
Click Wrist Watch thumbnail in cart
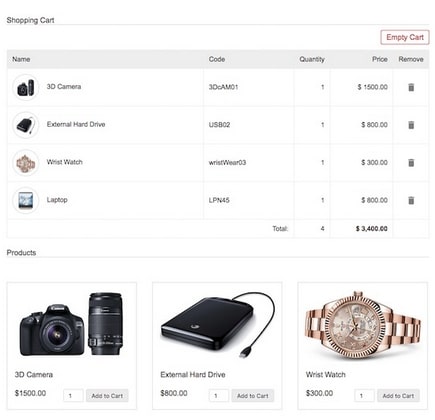(26, 163)
